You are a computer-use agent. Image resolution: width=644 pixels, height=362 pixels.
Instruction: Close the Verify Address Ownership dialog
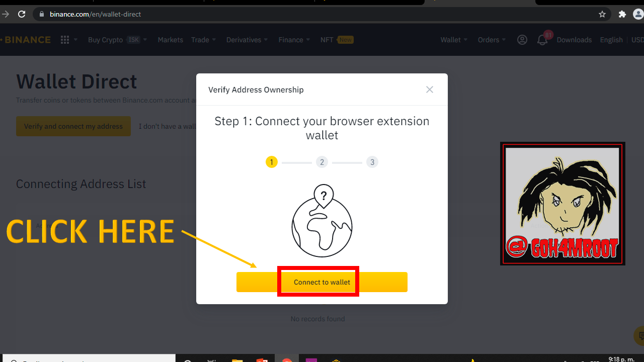430,89
